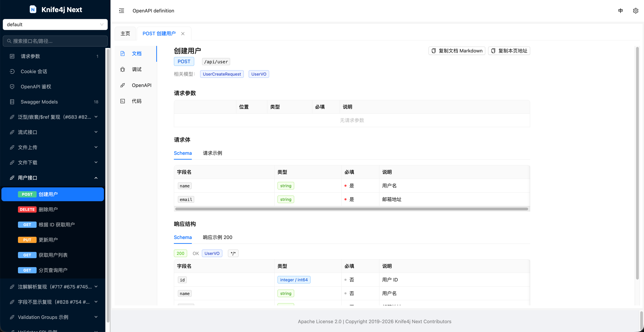Click the 文档 document icon
Screen dimensions: 644x332
(123, 53)
